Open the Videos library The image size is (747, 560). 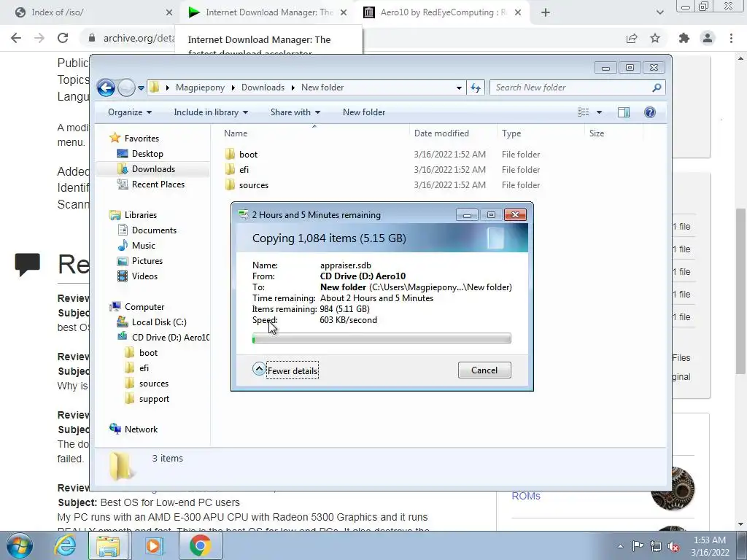point(144,276)
